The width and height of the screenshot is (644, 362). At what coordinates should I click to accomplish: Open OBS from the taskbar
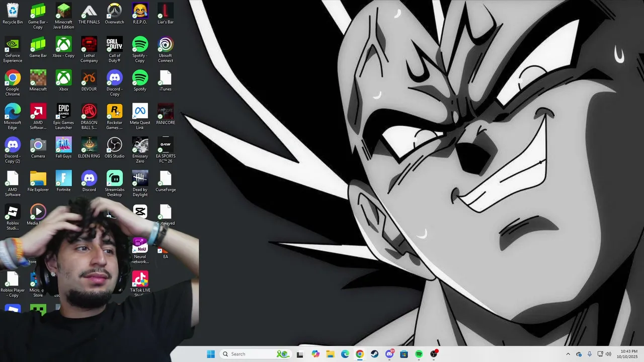click(434, 354)
